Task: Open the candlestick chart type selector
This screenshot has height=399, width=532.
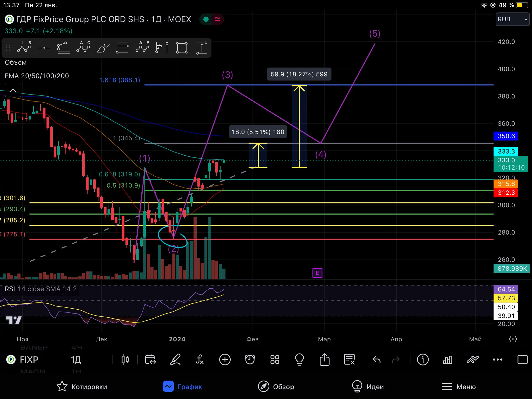Action: [125, 360]
